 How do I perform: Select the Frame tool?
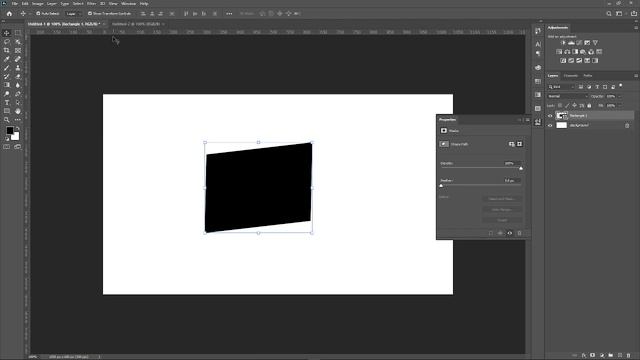coord(18,51)
